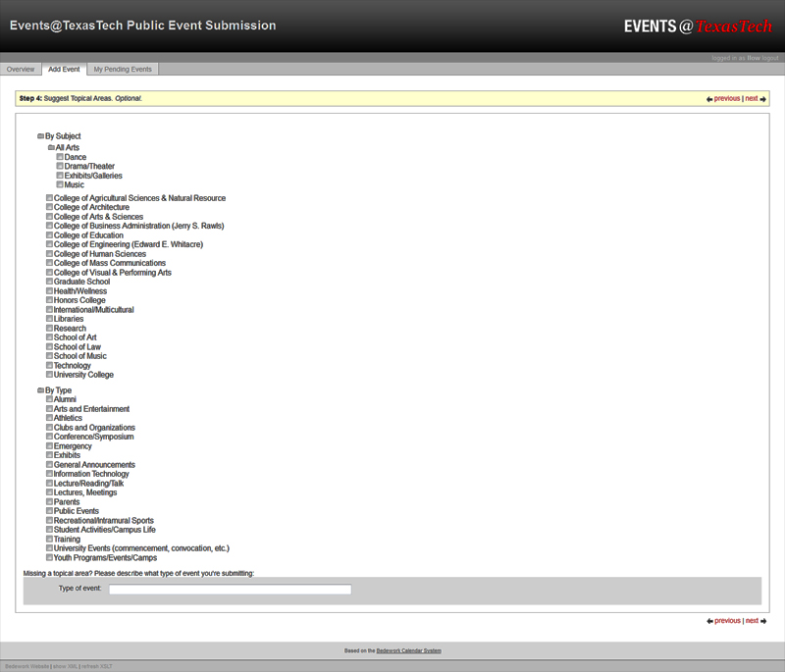Collapse the All Arts folder
Screen dimensions: 785x672
pos(51,147)
